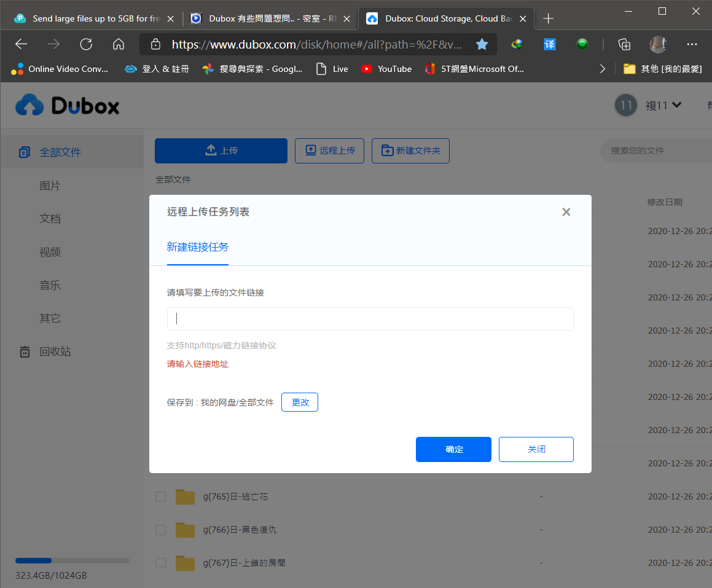Open browser settings and more menu
The image size is (712, 588).
pos(692,44)
